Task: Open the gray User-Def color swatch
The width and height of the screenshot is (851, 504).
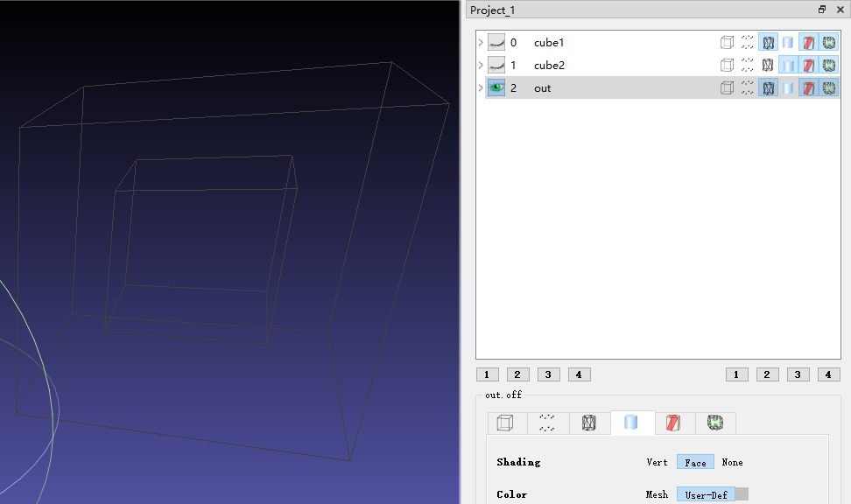Action: [742, 494]
